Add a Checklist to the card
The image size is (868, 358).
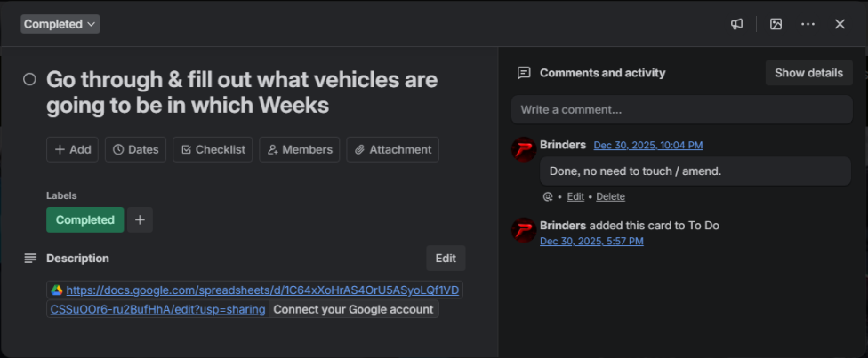coord(213,149)
